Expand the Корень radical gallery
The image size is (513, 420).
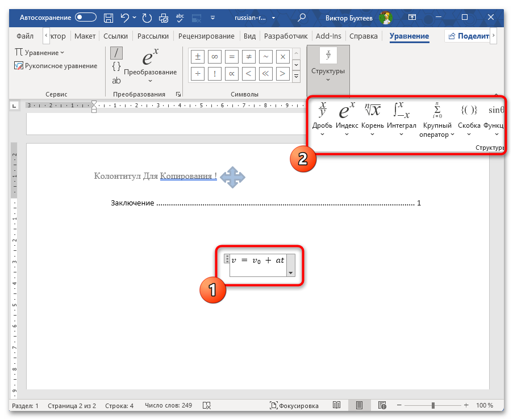click(x=372, y=119)
